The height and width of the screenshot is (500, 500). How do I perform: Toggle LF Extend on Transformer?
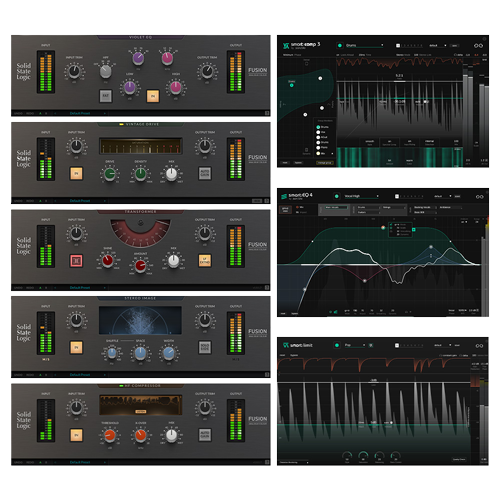[x=205, y=261]
